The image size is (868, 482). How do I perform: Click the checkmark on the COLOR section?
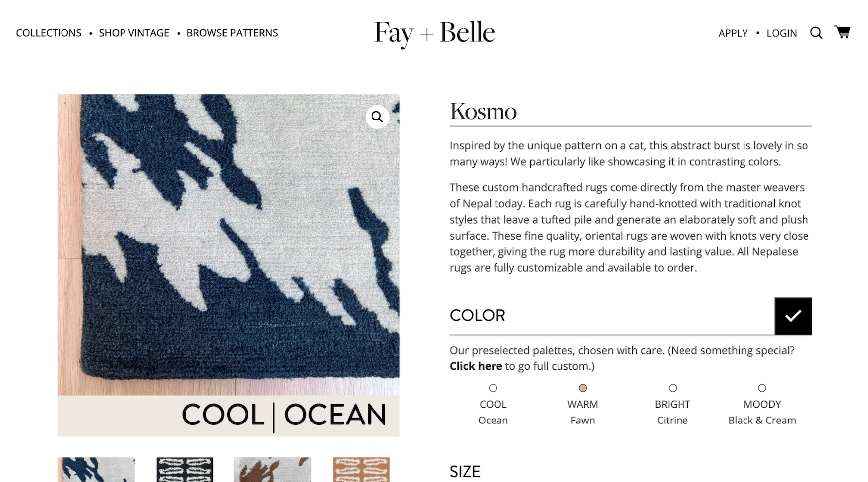point(793,316)
